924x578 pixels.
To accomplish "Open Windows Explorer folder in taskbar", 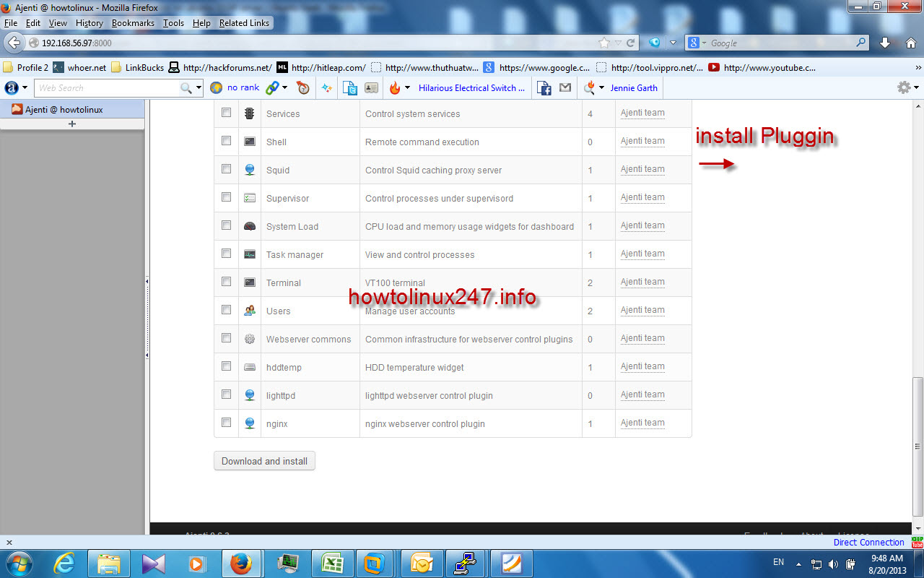I will (x=109, y=563).
